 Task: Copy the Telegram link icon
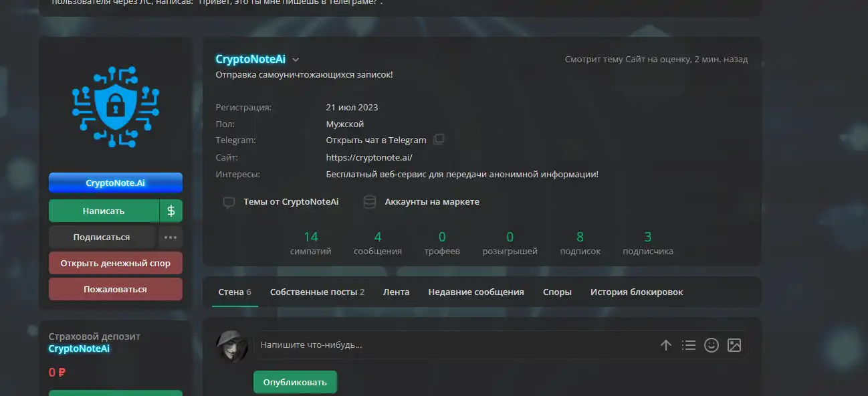(x=439, y=140)
